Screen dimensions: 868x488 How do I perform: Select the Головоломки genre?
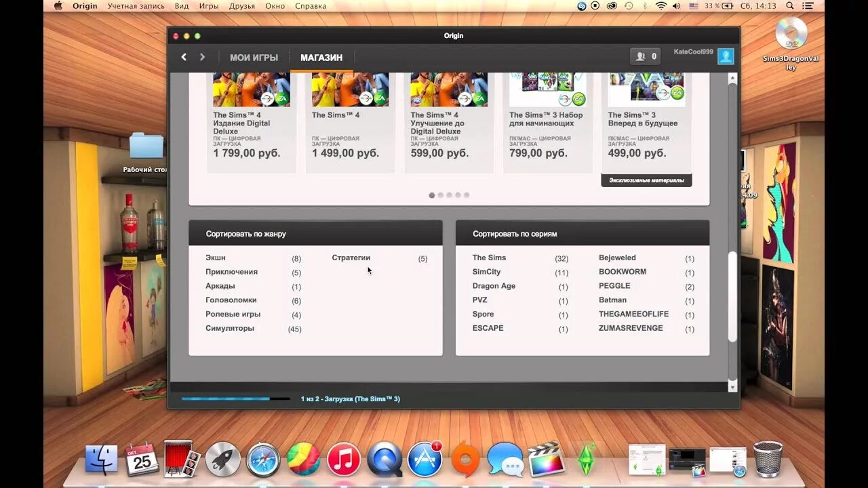click(231, 300)
